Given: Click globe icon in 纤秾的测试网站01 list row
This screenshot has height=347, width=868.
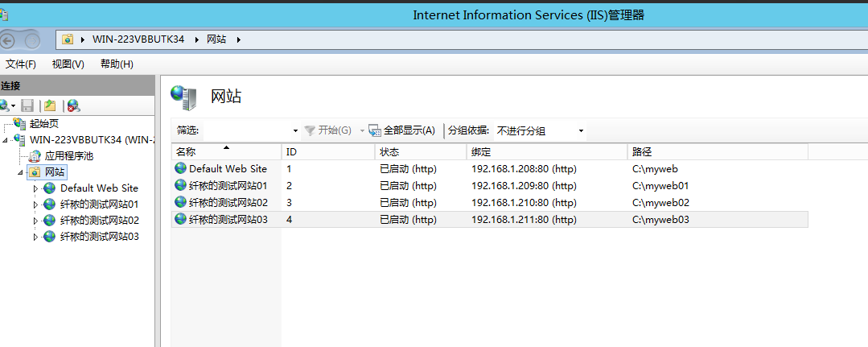Looking at the screenshot, I should (x=180, y=185).
